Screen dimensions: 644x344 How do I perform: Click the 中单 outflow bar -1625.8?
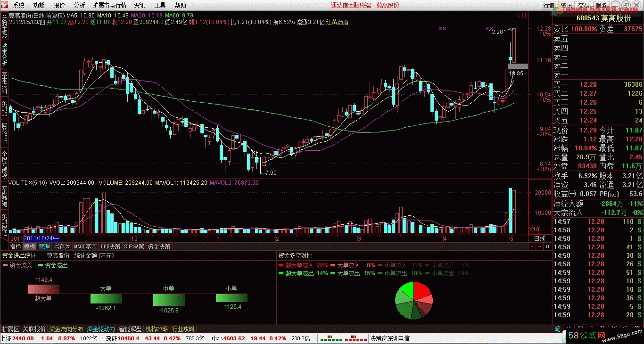169,300
